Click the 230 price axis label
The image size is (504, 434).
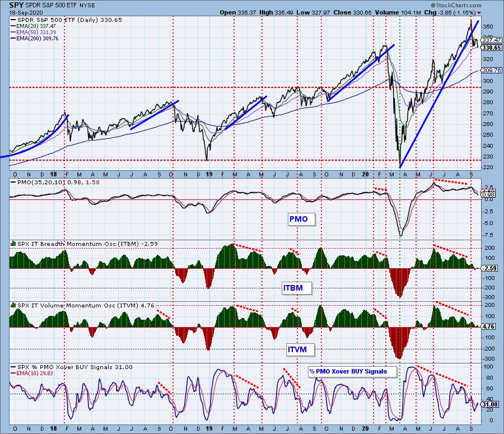(x=488, y=157)
